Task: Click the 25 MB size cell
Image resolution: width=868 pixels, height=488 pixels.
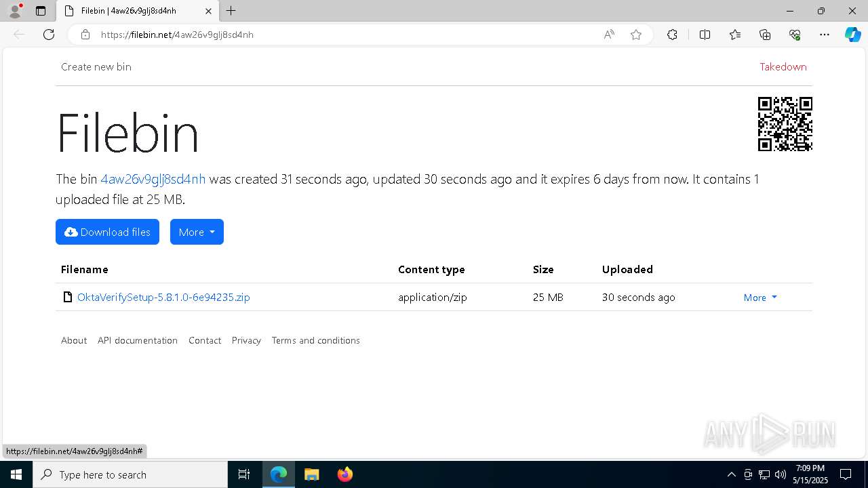Action: (x=548, y=297)
